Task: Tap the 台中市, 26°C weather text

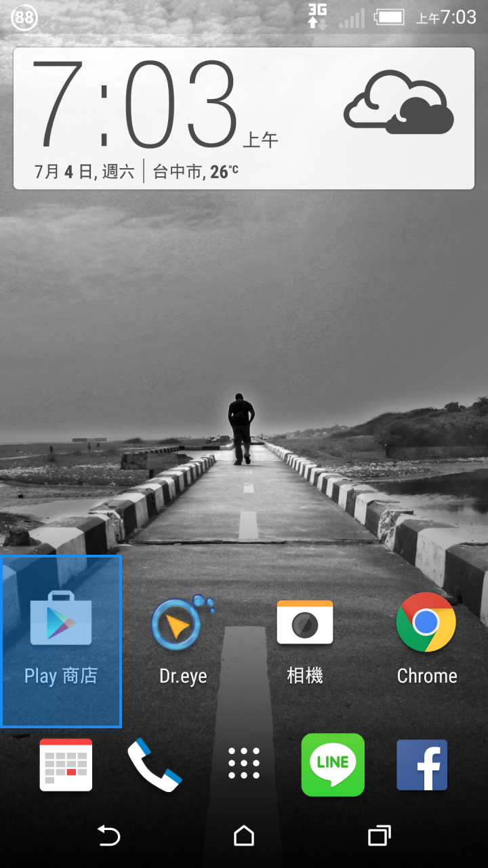Action: (196, 172)
